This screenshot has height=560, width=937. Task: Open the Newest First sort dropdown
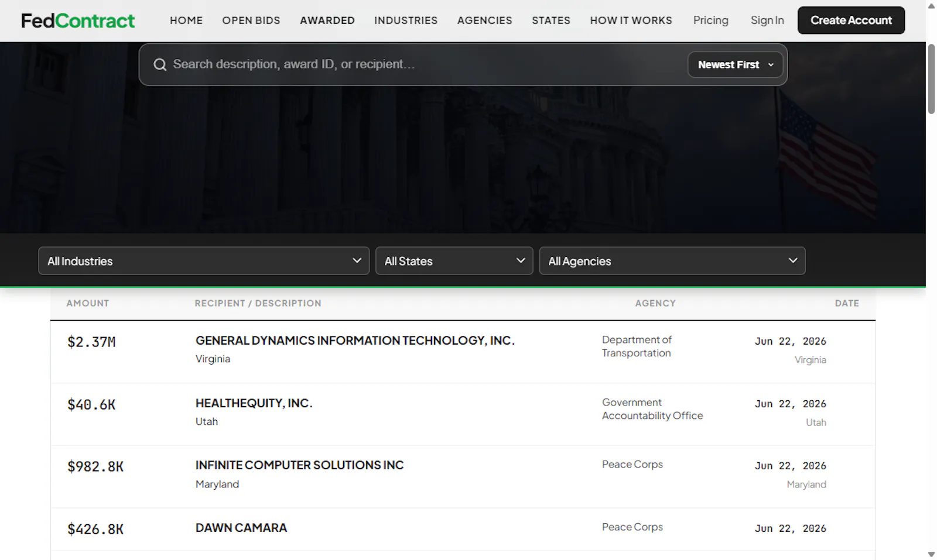[736, 64]
